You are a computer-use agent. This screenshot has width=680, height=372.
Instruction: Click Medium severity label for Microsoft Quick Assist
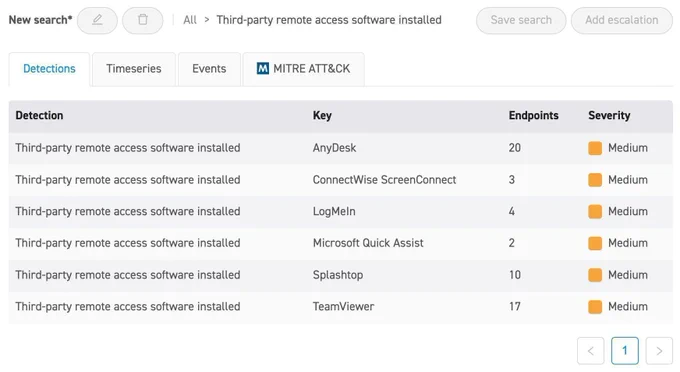(x=628, y=243)
